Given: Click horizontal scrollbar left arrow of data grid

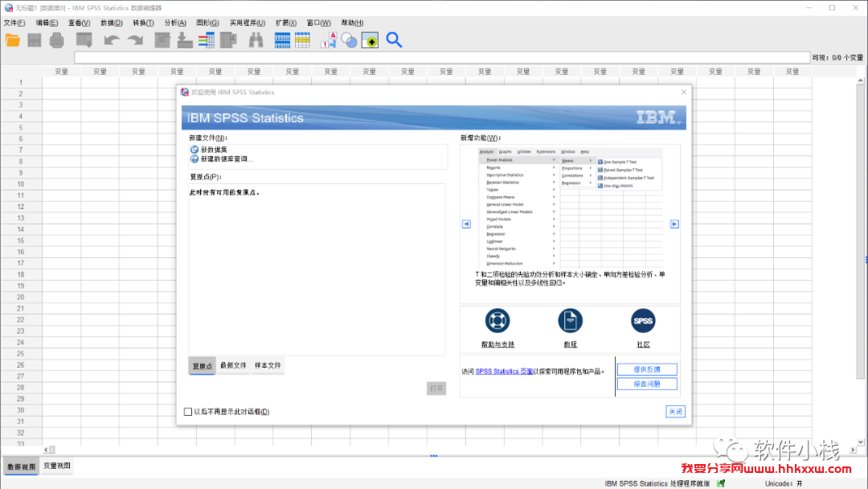Looking at the screenshot, I should (47, 450).
